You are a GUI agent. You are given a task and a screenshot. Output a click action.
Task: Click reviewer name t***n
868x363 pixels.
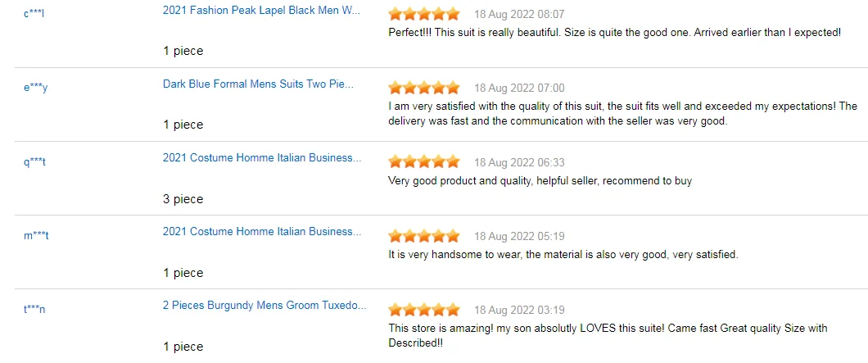(x=35, y=310)
